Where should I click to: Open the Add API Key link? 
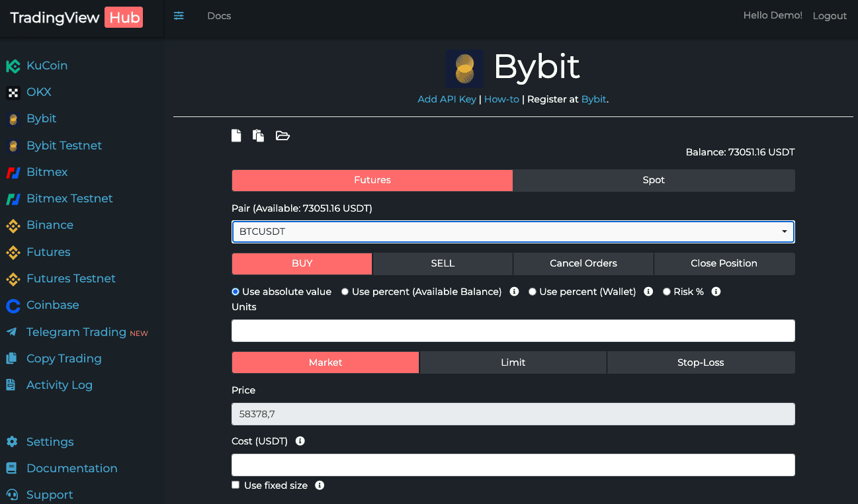[447, 99]
